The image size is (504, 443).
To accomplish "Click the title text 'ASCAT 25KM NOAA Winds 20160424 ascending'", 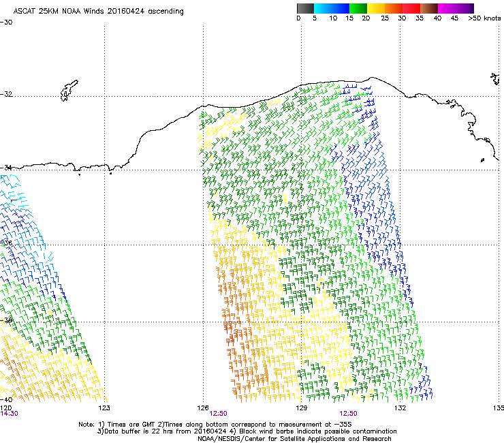I will [98, 12].
